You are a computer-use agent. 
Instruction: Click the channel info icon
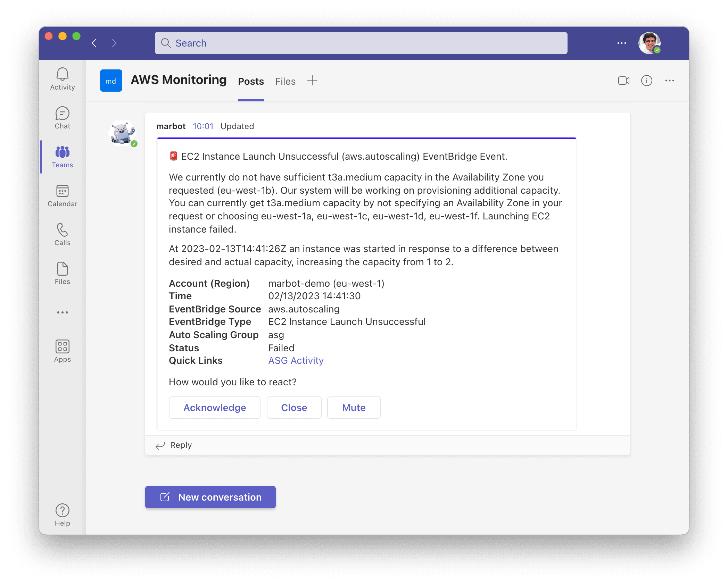click(646, 81)
